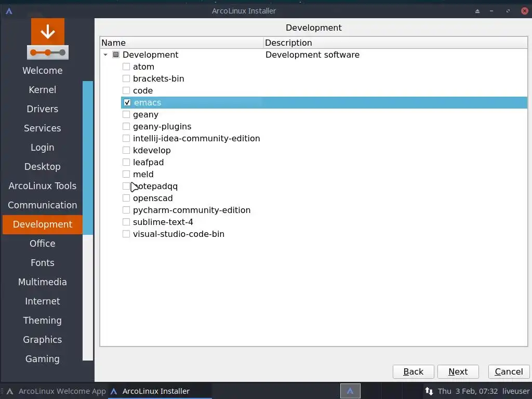The image size is (532, 399).
Task: Click the sidebar scrollbar thumb
Action: (x=88, y=157)
